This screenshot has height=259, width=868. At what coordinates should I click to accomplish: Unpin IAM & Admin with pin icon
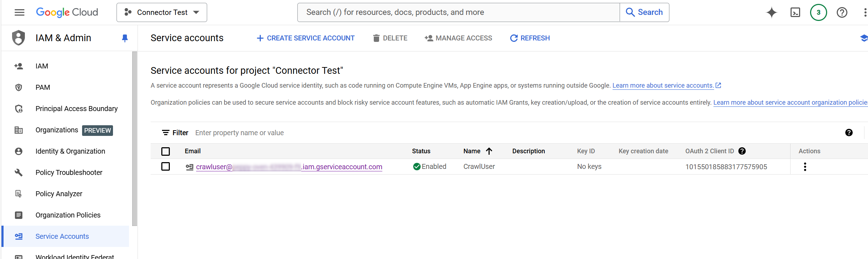click(125, 38)
